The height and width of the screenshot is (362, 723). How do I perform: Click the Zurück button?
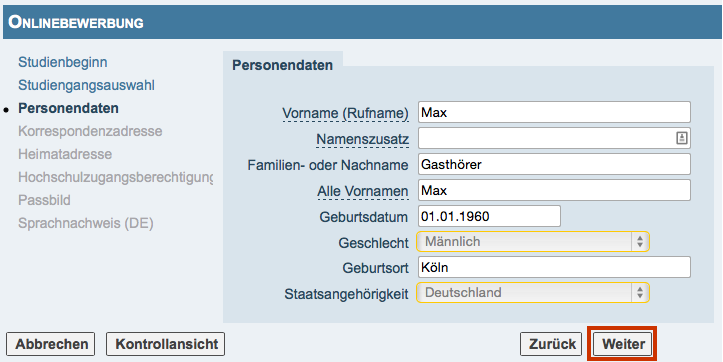coord(551,344)
